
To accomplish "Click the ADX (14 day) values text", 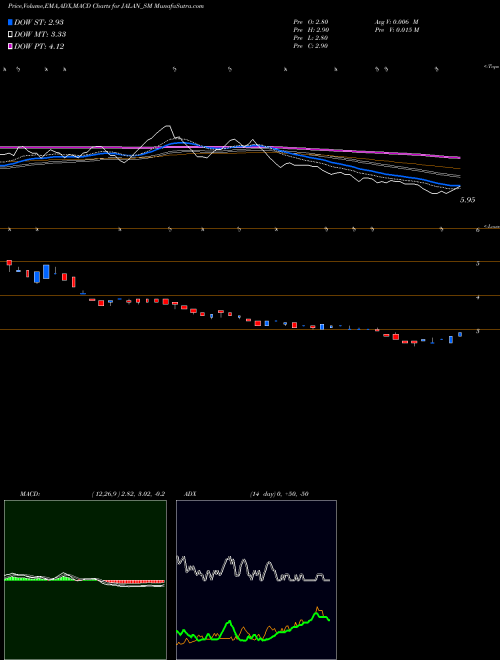I will (x=279, y=494).
